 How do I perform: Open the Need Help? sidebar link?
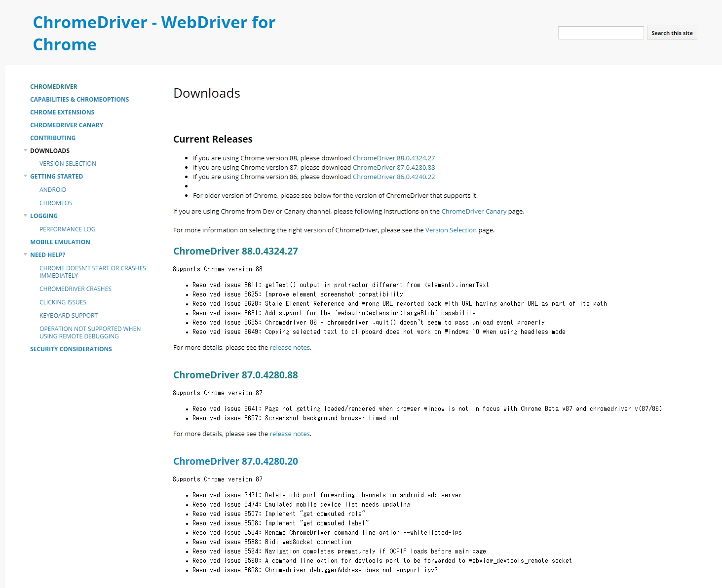click(47, 255)
